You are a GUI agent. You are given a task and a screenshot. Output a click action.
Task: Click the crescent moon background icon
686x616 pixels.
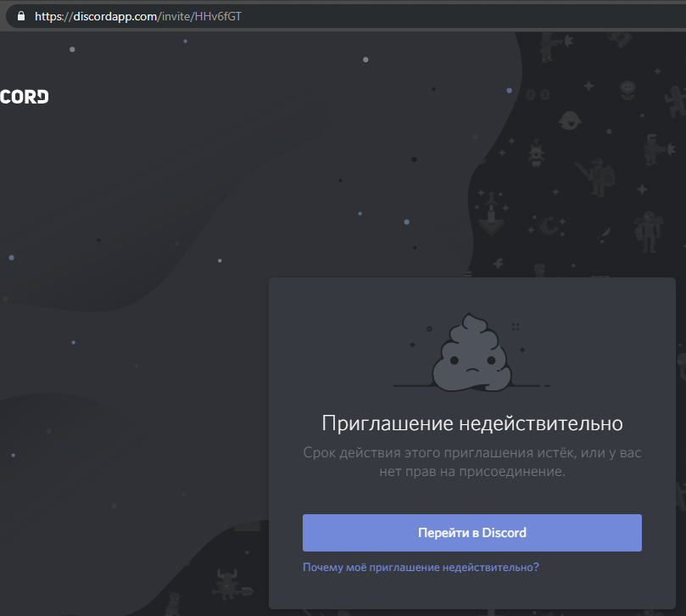549,226
